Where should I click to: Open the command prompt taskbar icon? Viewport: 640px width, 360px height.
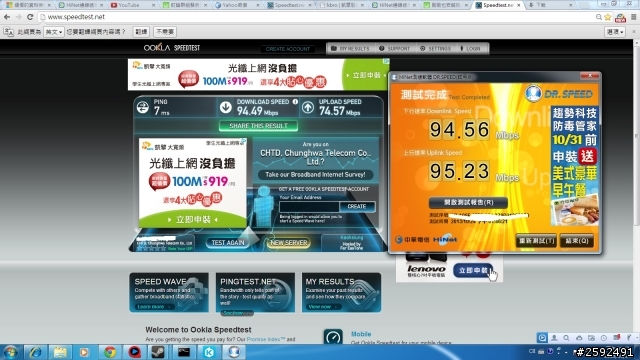(184, 352)
